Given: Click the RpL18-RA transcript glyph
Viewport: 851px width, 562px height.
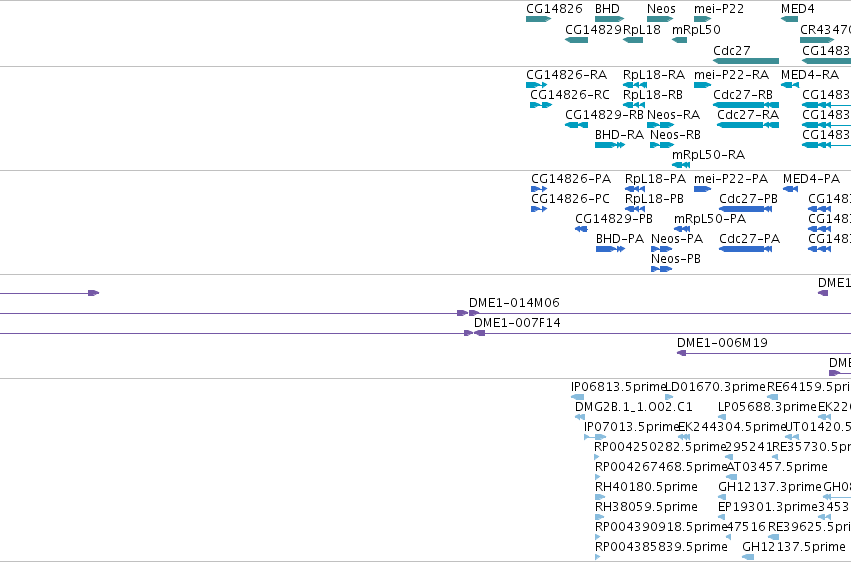Looking at the screenshot, I should (634, 85).
